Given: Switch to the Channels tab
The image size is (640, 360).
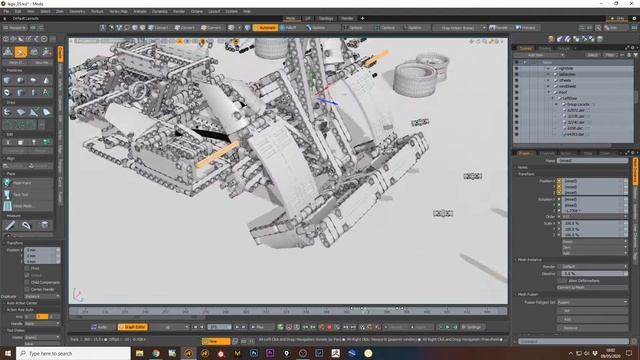Looking at the screenshot, I should pyautogui.click(x=547, y=153).
